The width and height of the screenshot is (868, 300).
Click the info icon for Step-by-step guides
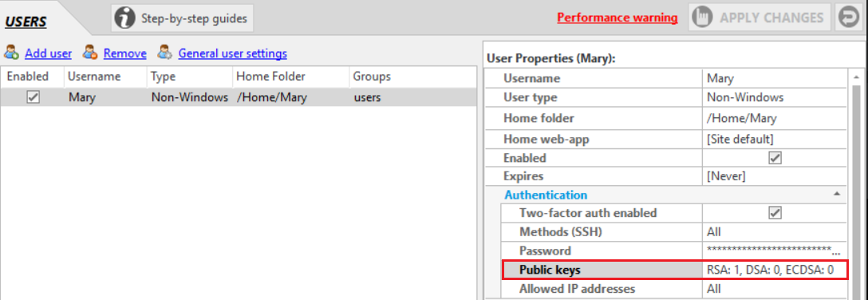pos(125,18)
